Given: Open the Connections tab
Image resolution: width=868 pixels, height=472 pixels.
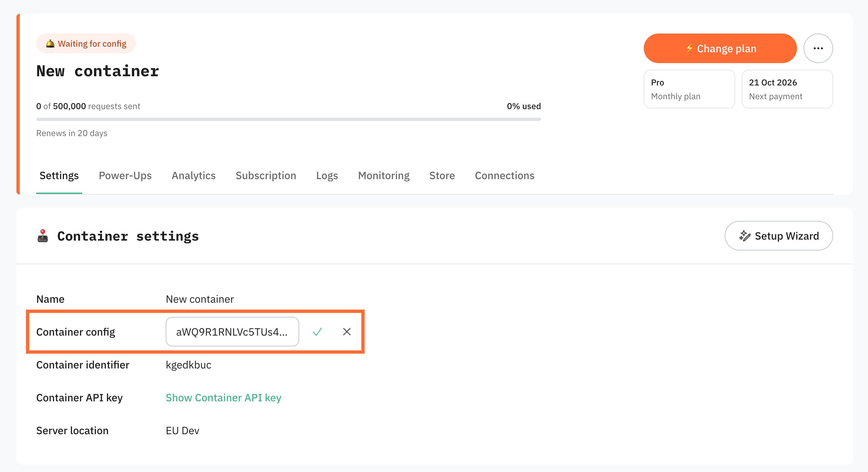Looking at the screenshot, I should point(504,176).
